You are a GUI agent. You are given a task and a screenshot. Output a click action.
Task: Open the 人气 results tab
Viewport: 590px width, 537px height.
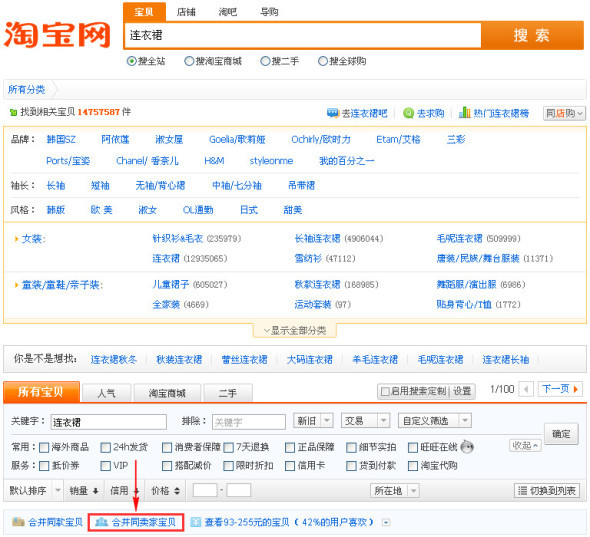tap(106, 393)
